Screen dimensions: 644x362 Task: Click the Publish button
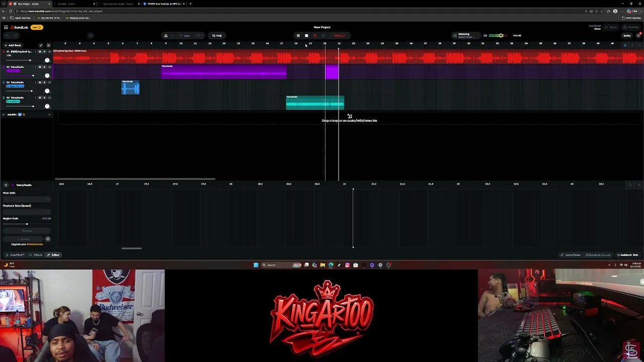(631, 27)
